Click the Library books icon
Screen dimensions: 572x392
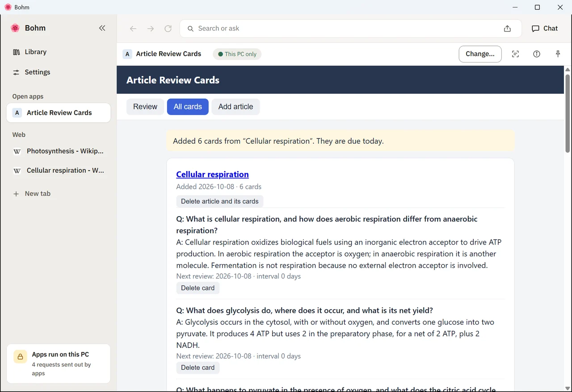click(17, 52)
